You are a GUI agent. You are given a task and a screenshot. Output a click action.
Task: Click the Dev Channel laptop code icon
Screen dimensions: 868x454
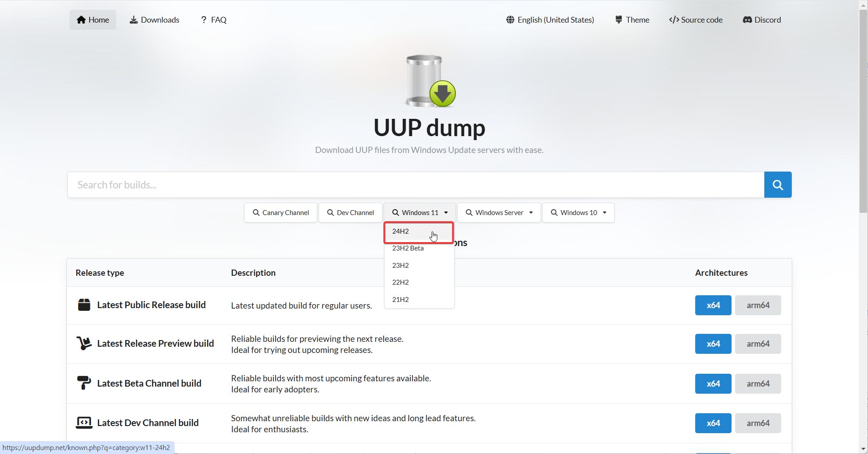click(84, 423)
